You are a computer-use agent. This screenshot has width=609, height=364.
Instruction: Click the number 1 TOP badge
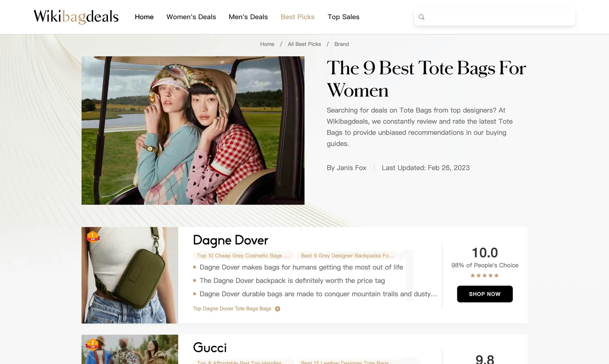[x=93, y=237]
